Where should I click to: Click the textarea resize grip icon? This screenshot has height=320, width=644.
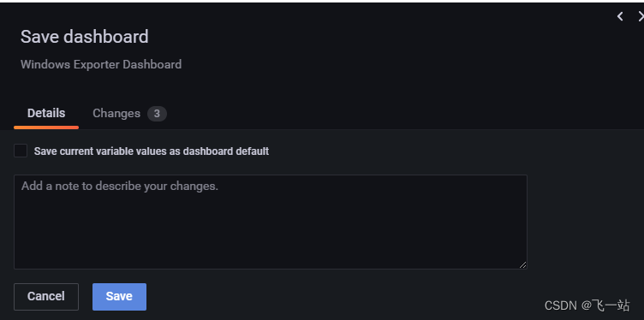(x=522, y=264)
